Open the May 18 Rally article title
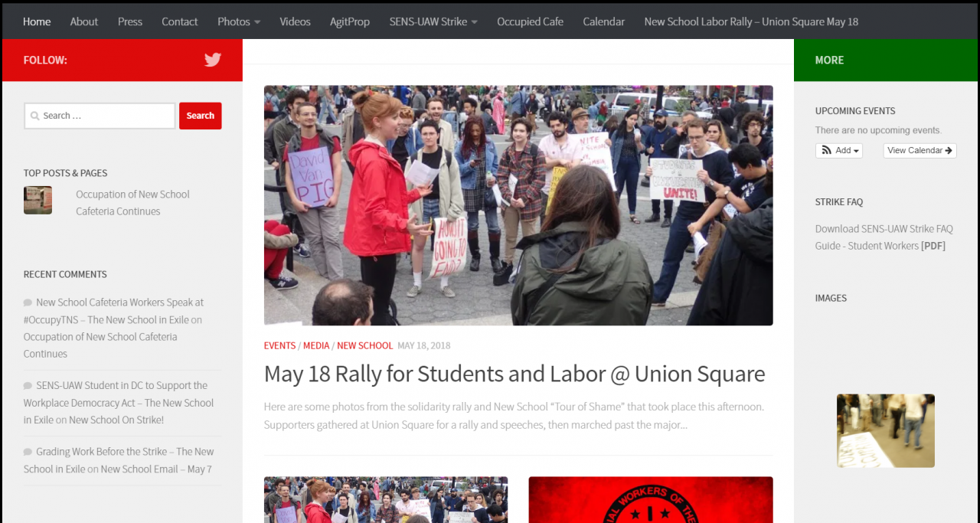 pyautogui.click(x=514, y=374)
